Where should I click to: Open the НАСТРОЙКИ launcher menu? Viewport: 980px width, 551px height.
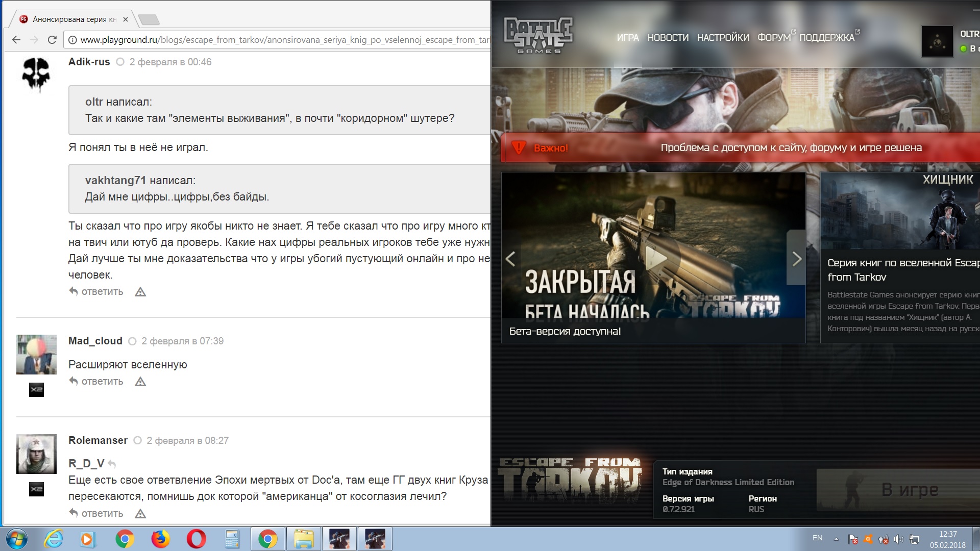[723, 38]
